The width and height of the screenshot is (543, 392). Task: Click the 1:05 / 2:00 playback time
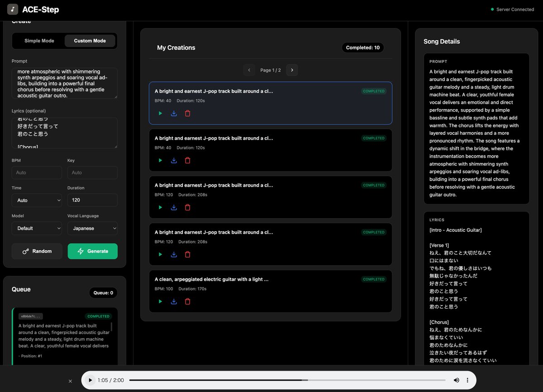(x=110, y=380)
